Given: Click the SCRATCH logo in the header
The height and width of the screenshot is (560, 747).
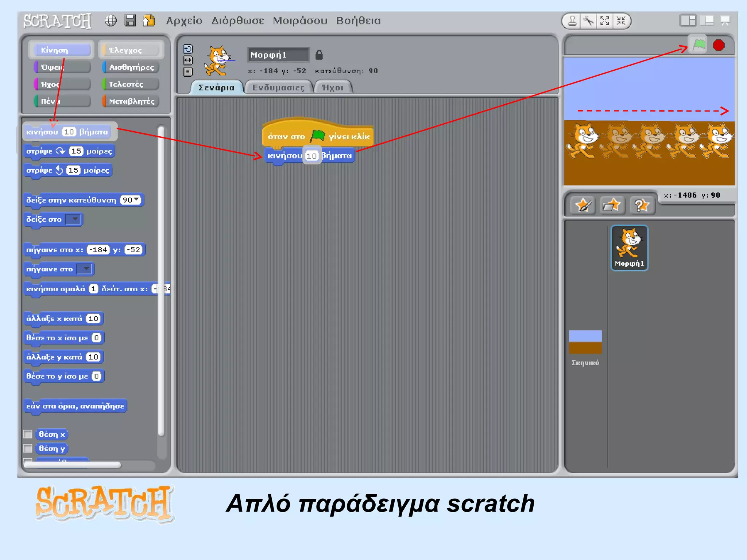Looking at the screenshot, I should [x=57, y=21].
